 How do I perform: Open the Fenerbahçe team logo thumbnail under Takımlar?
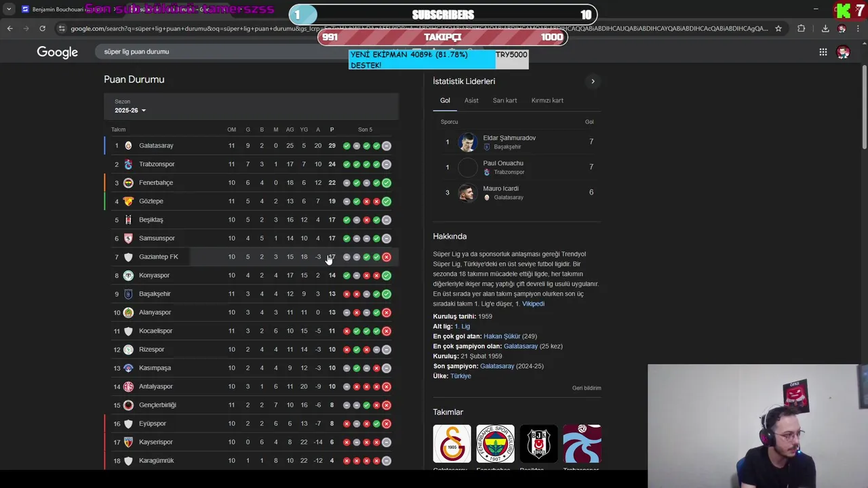495,443
